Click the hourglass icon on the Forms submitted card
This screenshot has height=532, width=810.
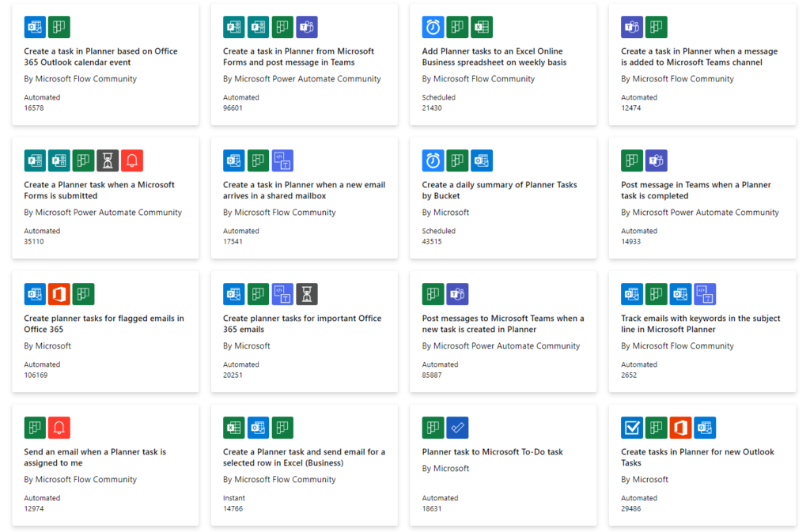108,160
